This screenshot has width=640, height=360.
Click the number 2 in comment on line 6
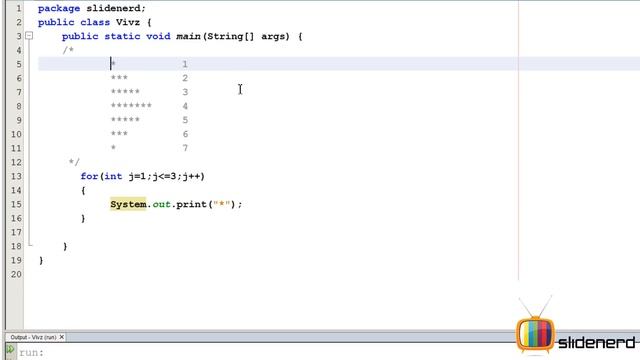click(185, 78)
